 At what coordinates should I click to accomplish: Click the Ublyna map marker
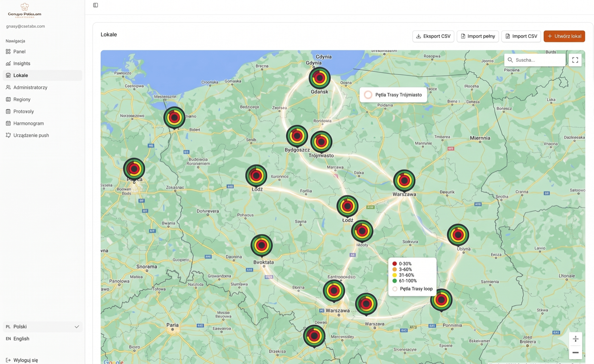(x=458, y=235)
